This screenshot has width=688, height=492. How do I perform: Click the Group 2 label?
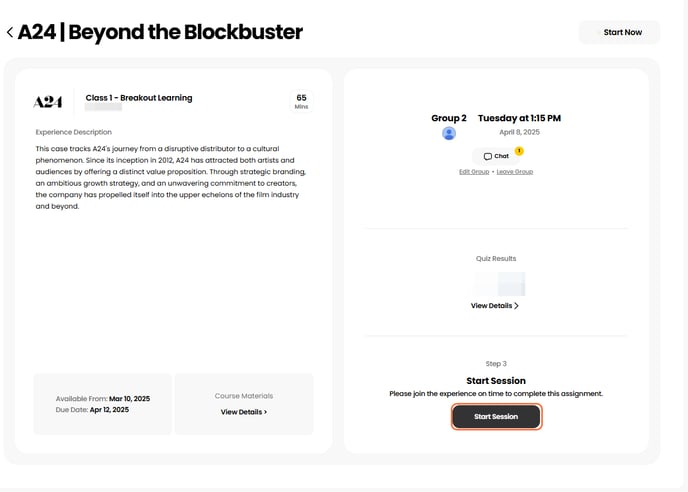click(449, 118)
